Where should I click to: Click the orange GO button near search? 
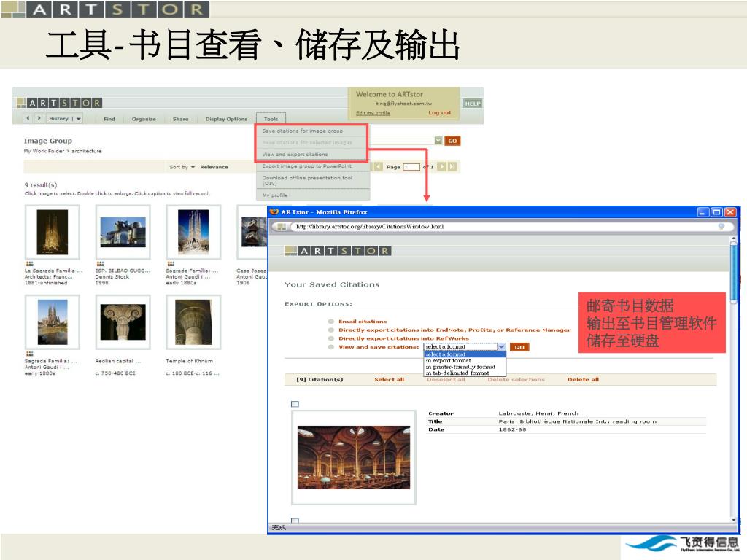452,141
